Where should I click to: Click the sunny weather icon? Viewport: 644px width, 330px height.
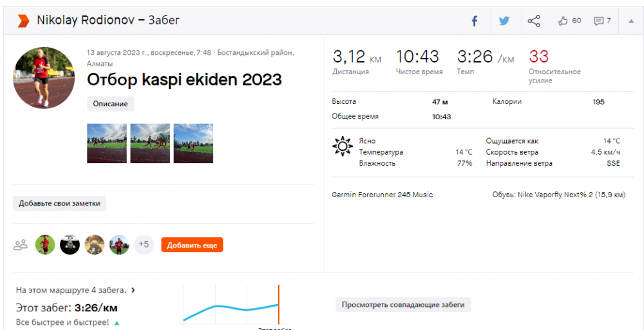click(x=342, y=146)
